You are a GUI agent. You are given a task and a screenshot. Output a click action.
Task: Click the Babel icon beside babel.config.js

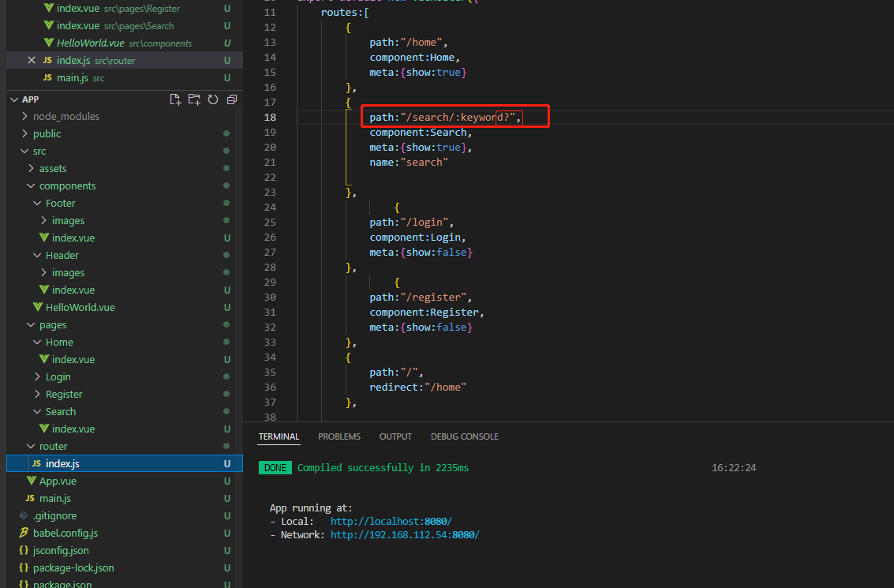click(x=24, y=534)
